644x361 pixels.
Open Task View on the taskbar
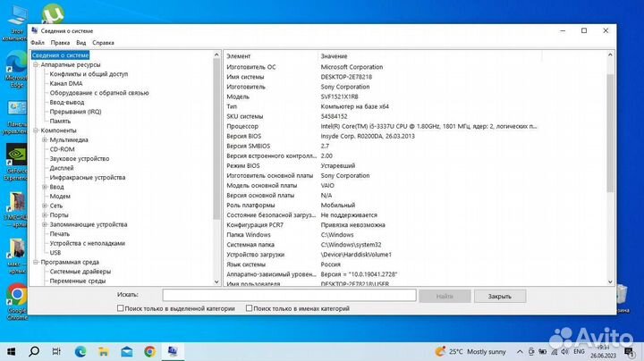coord(56,351)
